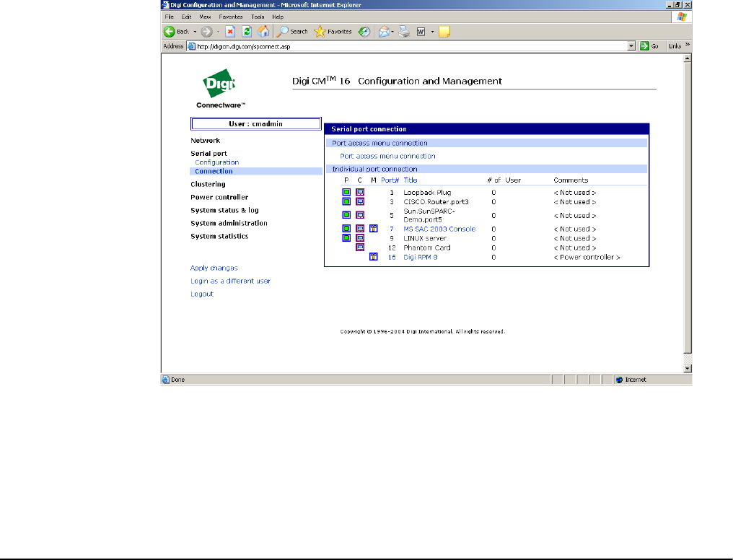The image size is (733, 560).
Task: Open the View menu
Action: coord(205,17)
